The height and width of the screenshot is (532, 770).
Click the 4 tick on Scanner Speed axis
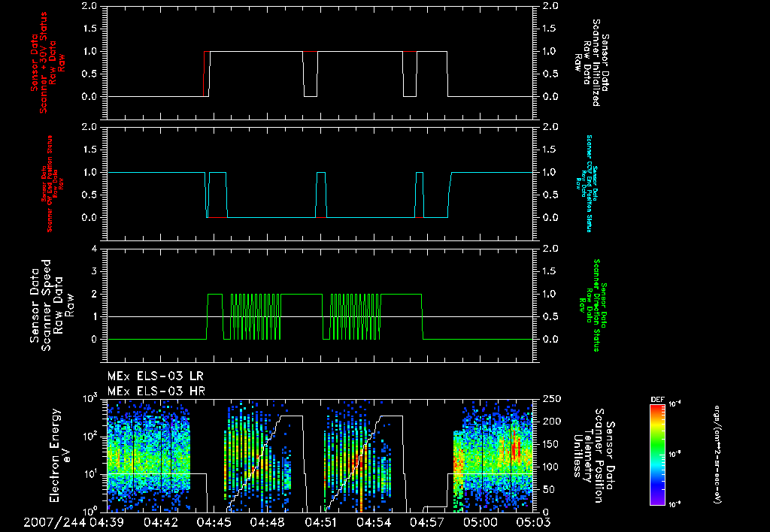pos(95,249)
